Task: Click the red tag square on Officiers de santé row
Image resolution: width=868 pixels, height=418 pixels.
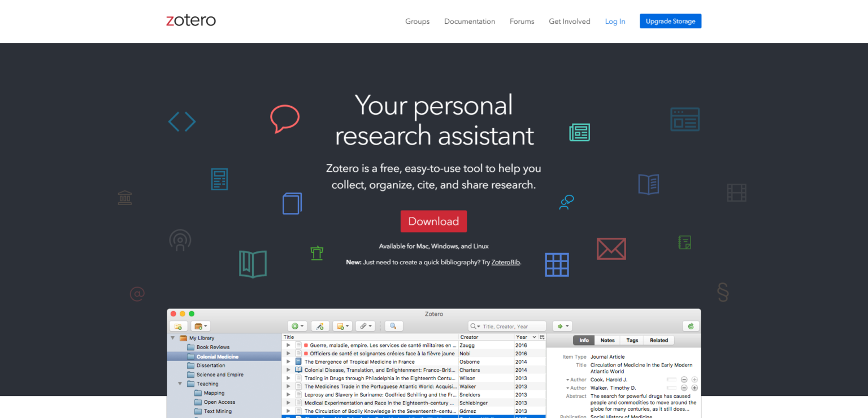Action: click(306, 354)
